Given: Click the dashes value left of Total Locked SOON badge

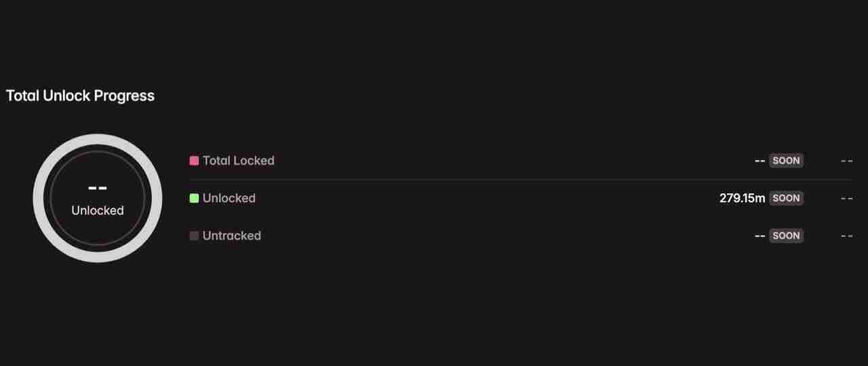Looking at the screenshot, I should point(759,161).
